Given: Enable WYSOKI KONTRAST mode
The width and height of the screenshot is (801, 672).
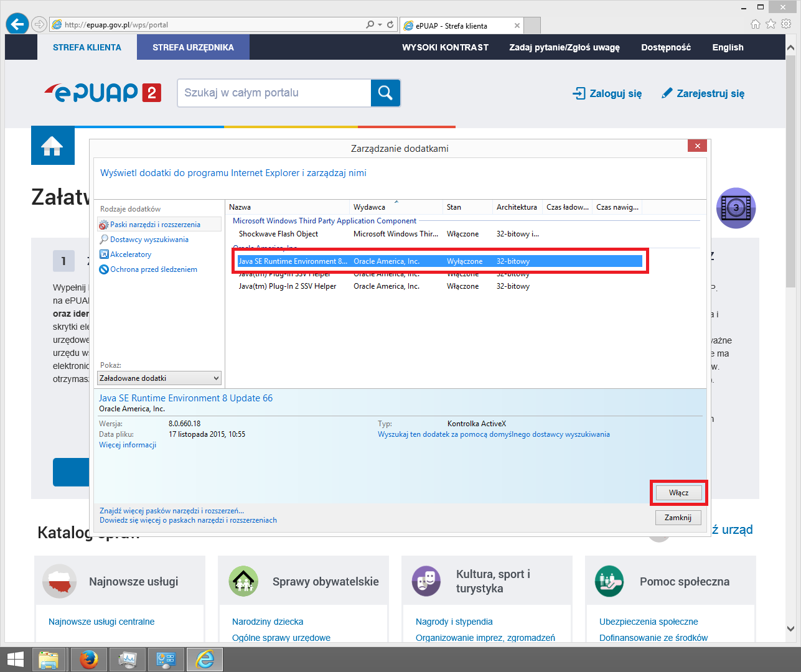Looking at the screenshot, I should tap(445, 47).
